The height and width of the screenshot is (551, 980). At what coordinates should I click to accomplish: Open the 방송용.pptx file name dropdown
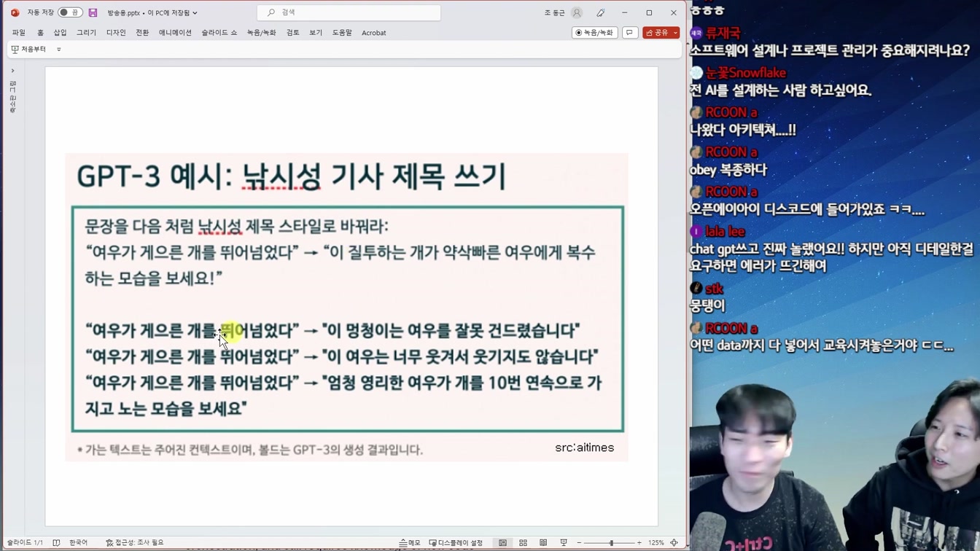coord(152,12)
